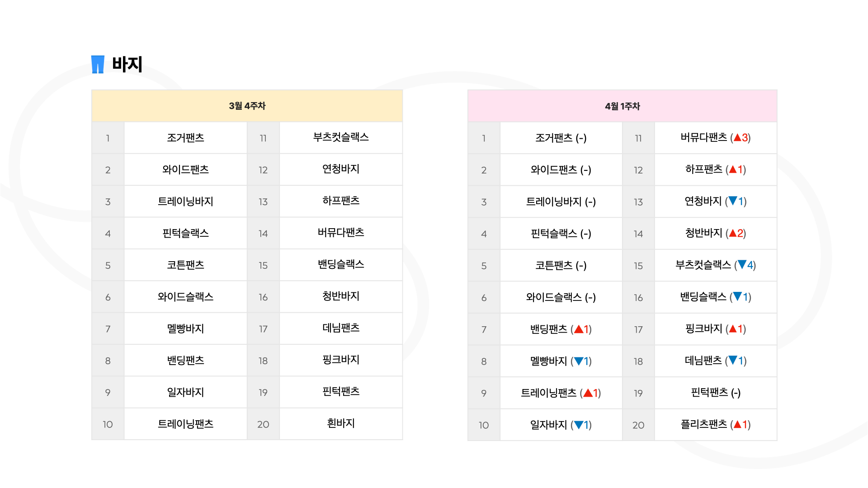Viewport: 868px width, 488px height.
Task: Click 핀턱팬츠 (-) in April table
Action: pyautogui.click(x=715, y=393)
